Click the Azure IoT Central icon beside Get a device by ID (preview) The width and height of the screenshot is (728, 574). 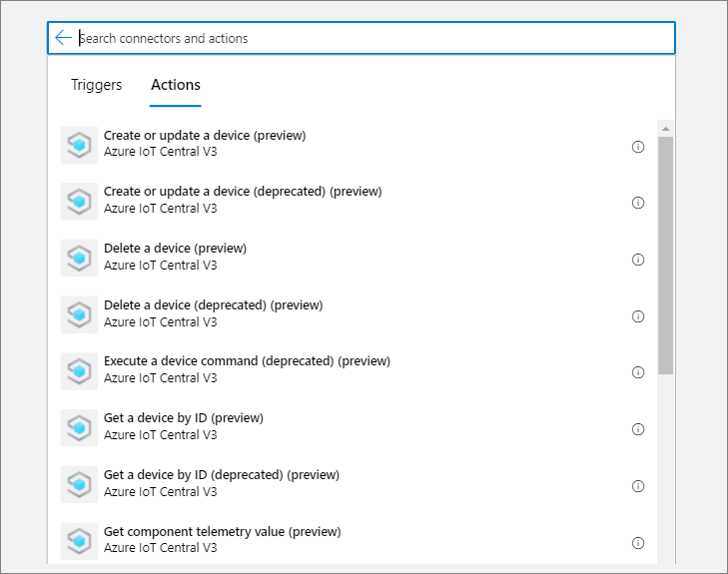[x=79, y=428]
